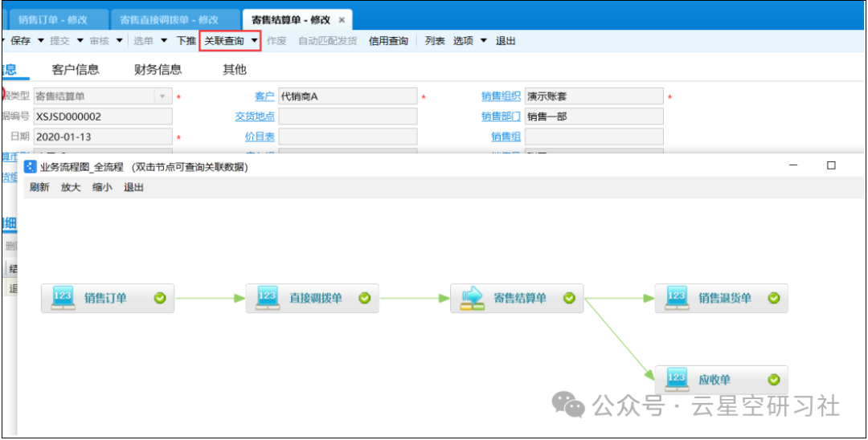Click the 业务流程图 window title icon
This screenshot has height=440, width=868.
pos(30,167)
